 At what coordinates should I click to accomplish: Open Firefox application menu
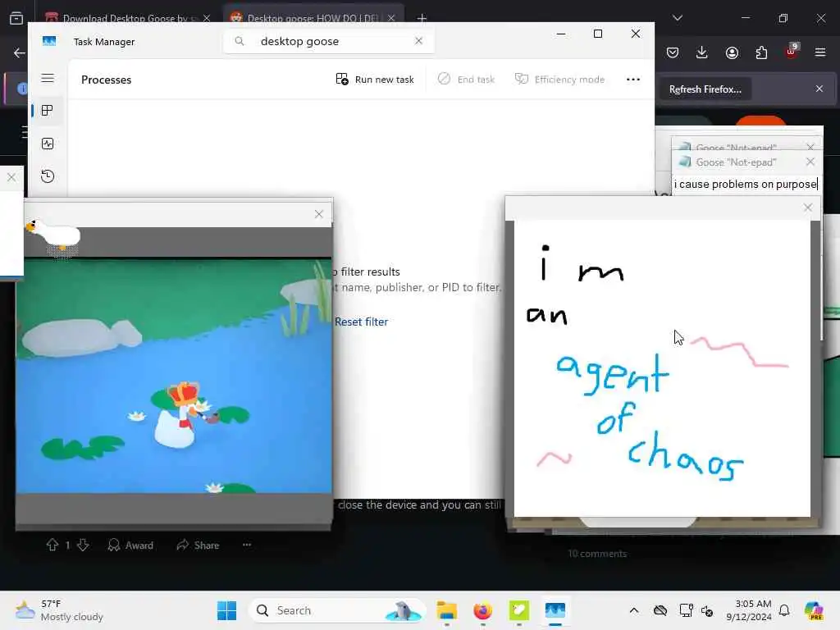tap(820, 52)
